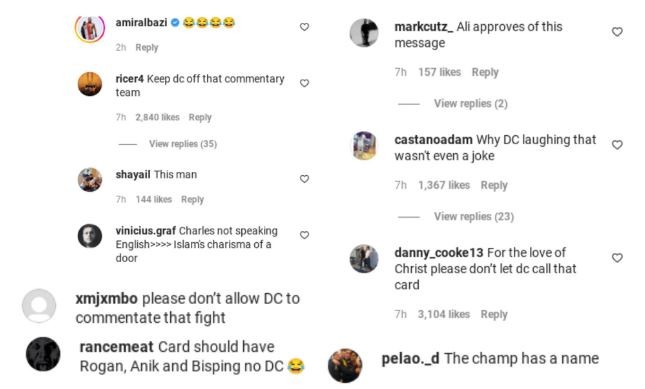Reply to ricer4's comment
The height and width of the screenshot is (389, 645).
pyautogui.click(x=200, y=118)
